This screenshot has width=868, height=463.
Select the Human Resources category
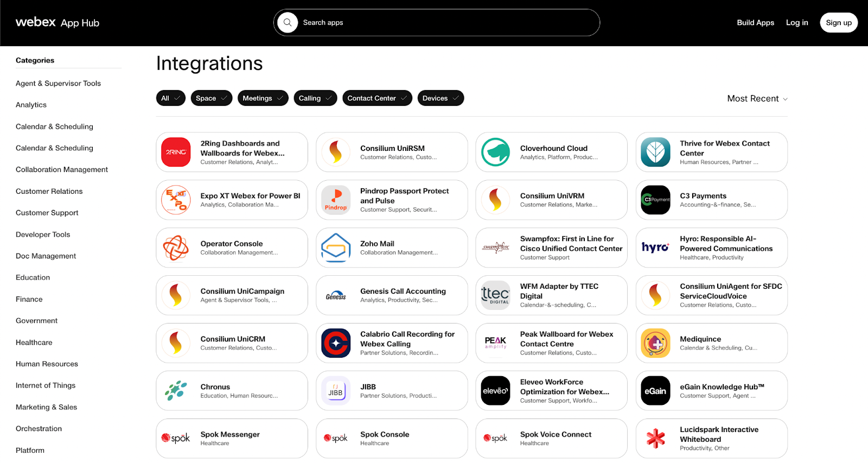click(x=47, y=364)
